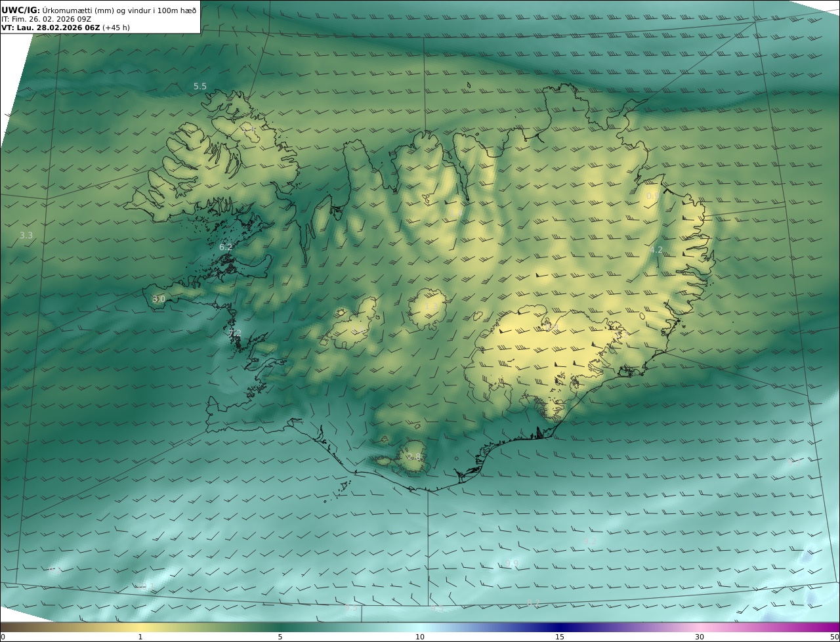Screen dimensions: 840x642
Task: Click the 7.2 value label in Faxaflói bay
Action: (235, 334)
